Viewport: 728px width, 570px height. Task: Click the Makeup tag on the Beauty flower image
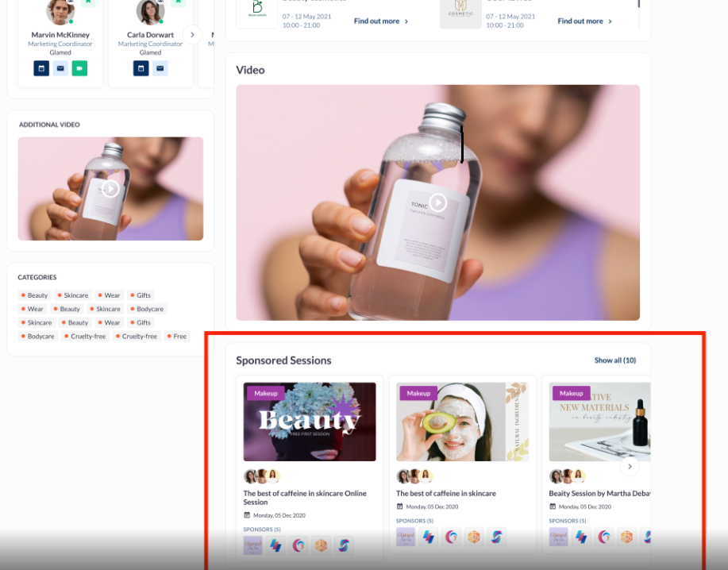[x=266, y=393]
